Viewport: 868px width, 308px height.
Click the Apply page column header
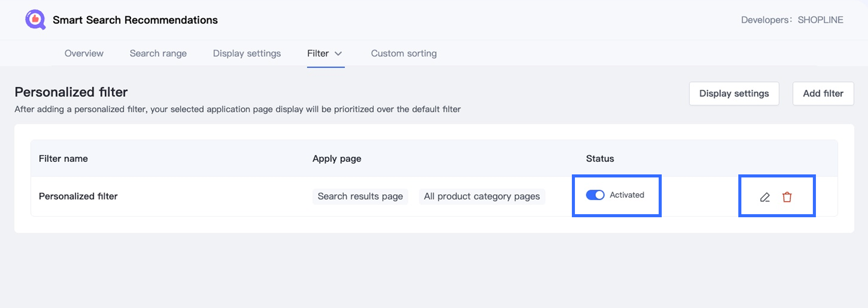pos(336,159)
